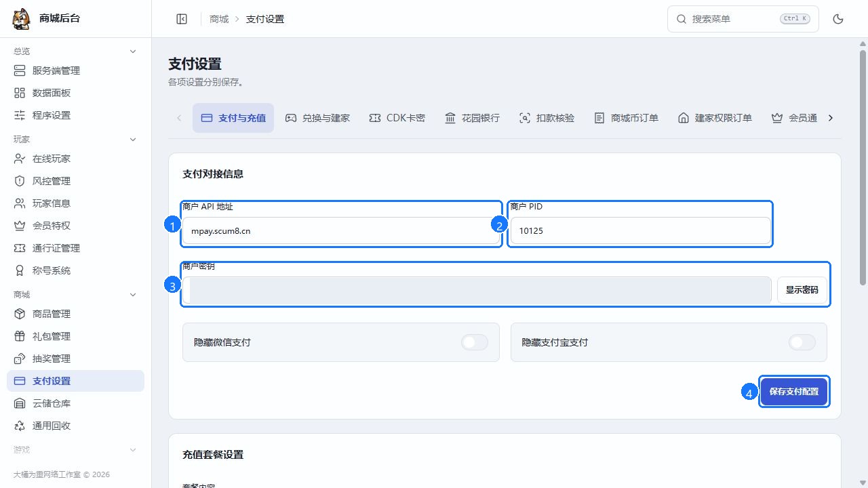
Task: Open the 建家权限订单 tab
Action: (x=715, y=118)
